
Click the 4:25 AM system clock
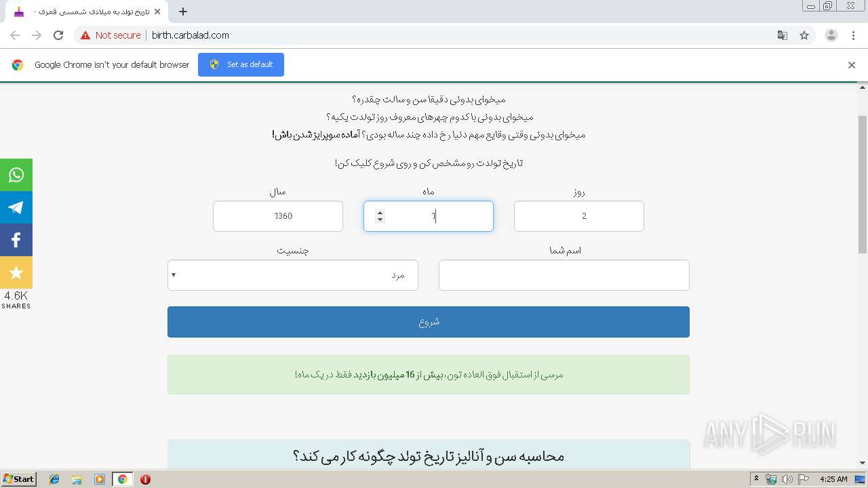click(x=833, y=479)
